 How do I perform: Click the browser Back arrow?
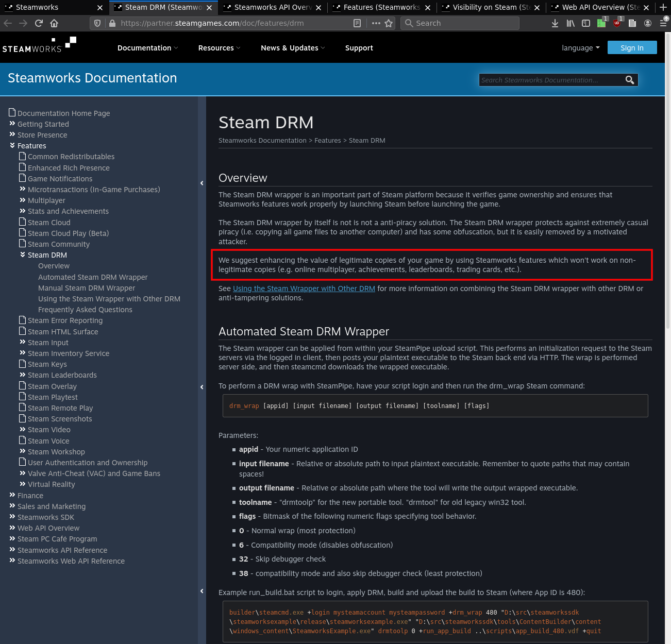tap(8, 23)
